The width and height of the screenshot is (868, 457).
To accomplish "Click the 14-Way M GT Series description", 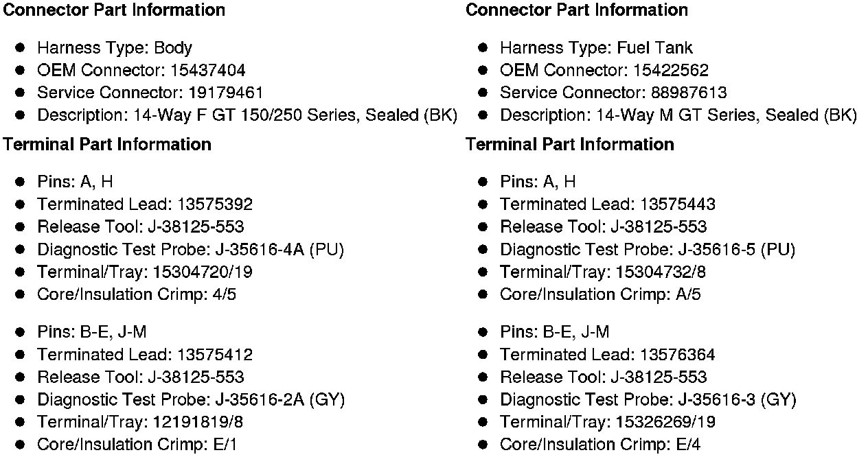I will (727, 115).
